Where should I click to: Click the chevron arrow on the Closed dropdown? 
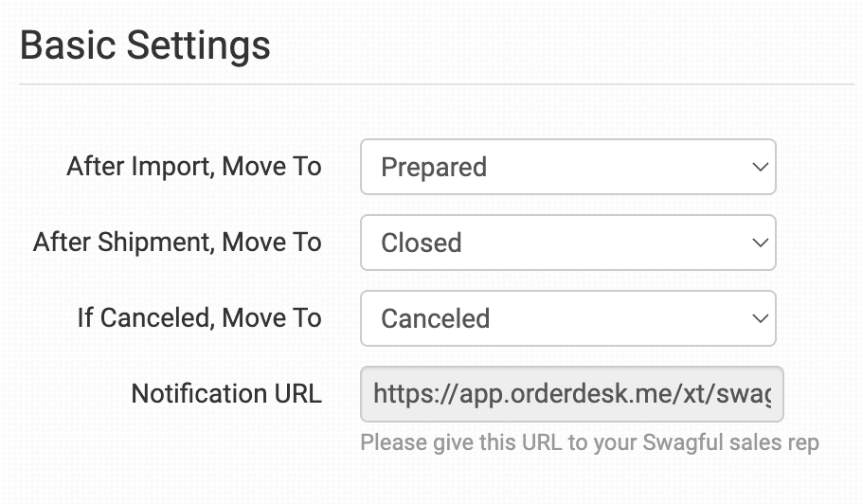[759, 243]
